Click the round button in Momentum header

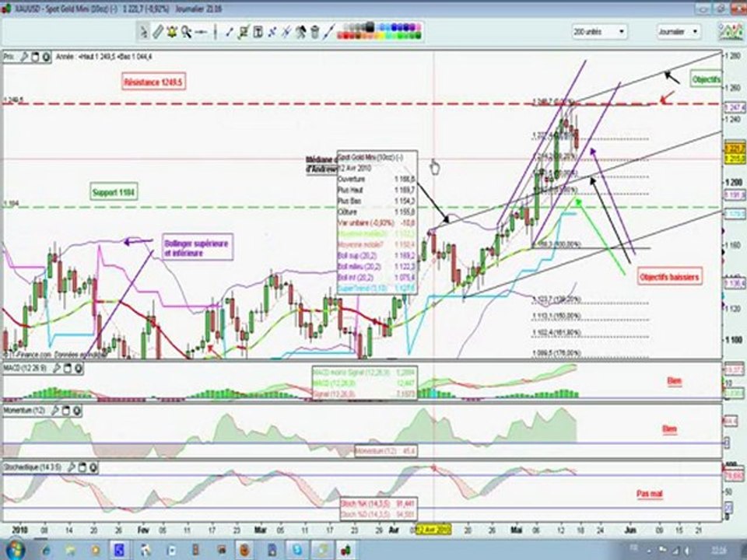tap(77, 411)
